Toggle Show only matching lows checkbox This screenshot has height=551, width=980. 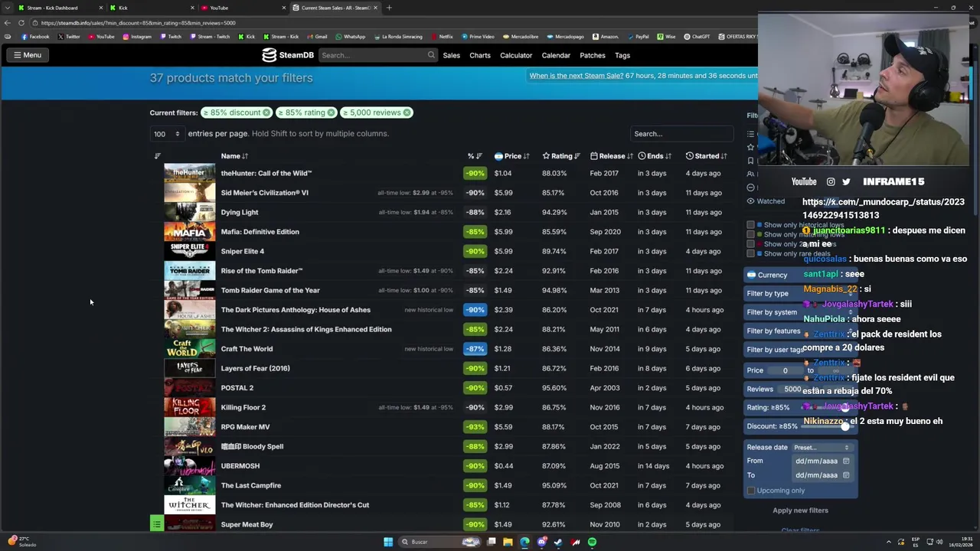point(750,234)
